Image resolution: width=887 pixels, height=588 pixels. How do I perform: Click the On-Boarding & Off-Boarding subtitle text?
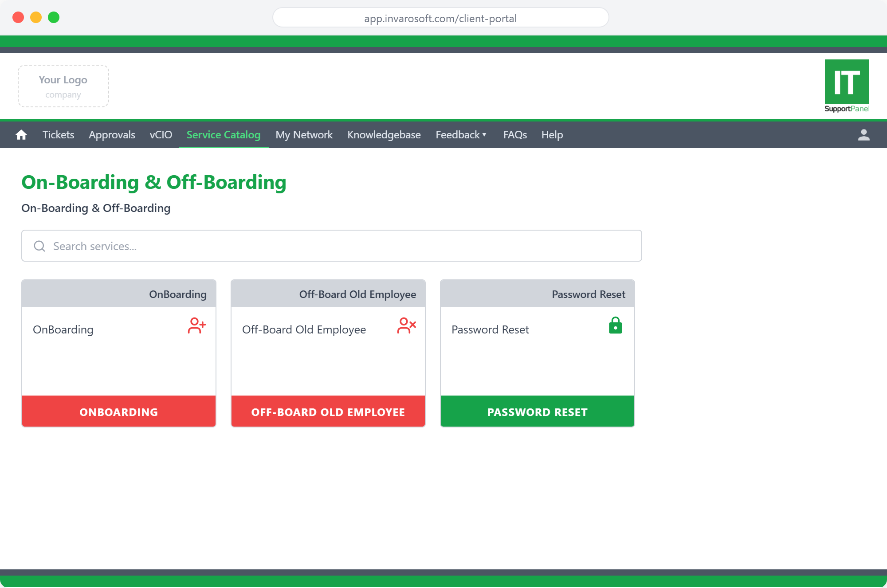pyautogui.click(x=96, y=208)
